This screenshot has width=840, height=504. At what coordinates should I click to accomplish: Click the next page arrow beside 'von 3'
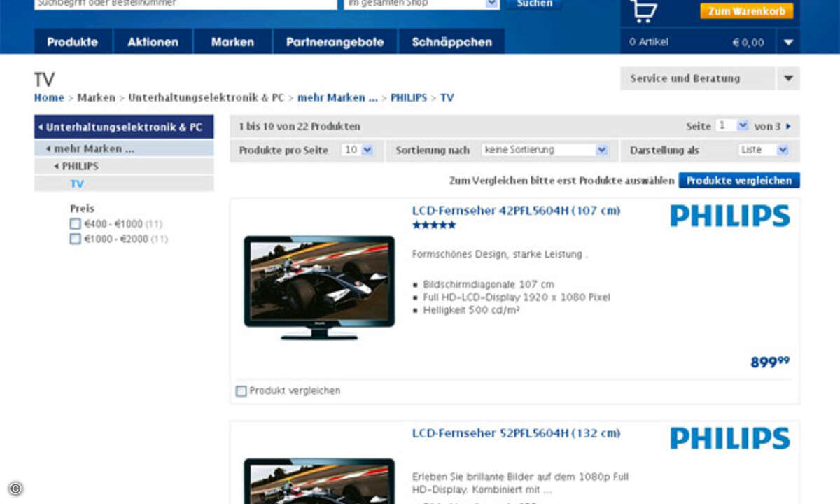pyautogui.click(x=788, y=127)
